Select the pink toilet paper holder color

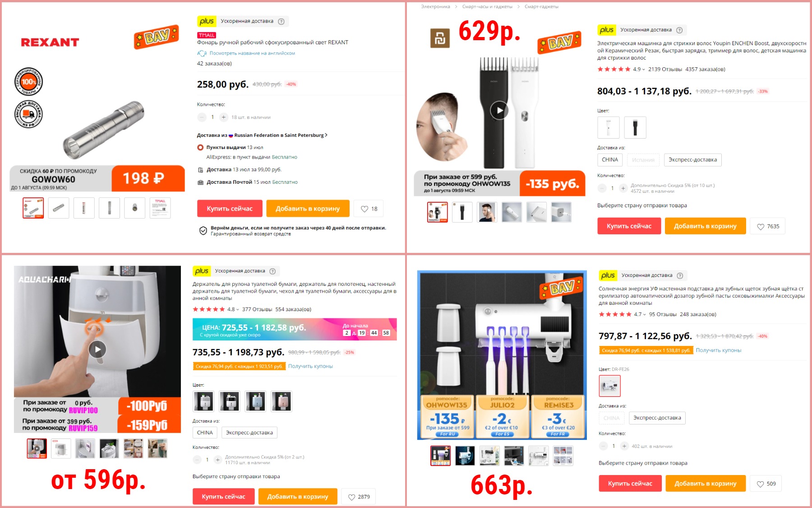click(281, 401)
